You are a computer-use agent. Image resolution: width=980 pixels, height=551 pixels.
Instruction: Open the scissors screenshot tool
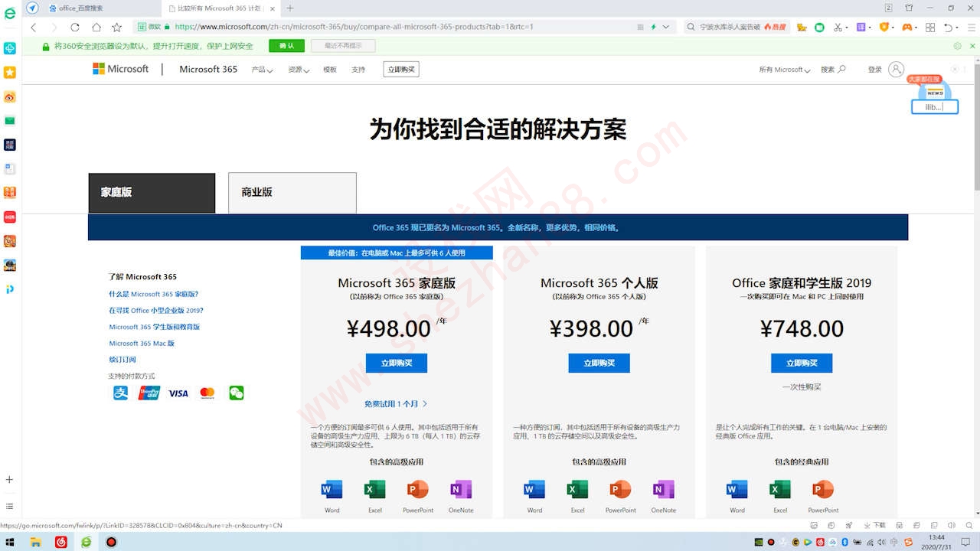point(838,27)
